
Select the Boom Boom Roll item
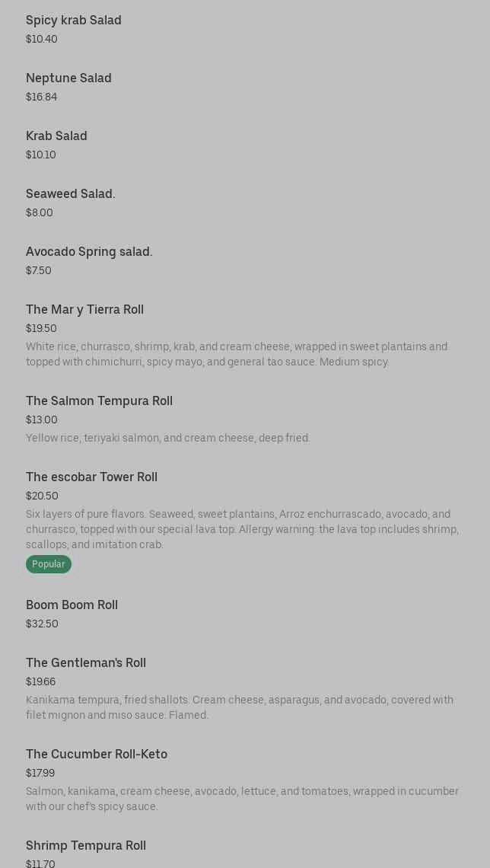[x=72, y=605]
